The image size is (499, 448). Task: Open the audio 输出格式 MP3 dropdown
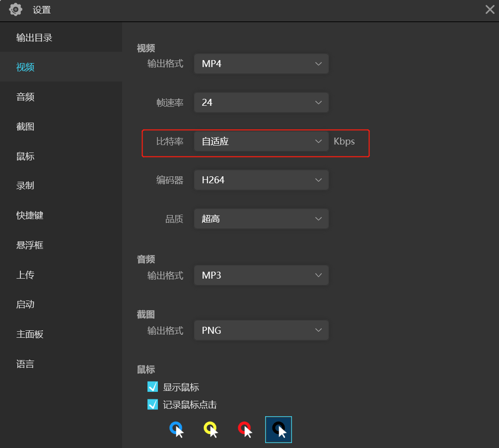[261, 275]
